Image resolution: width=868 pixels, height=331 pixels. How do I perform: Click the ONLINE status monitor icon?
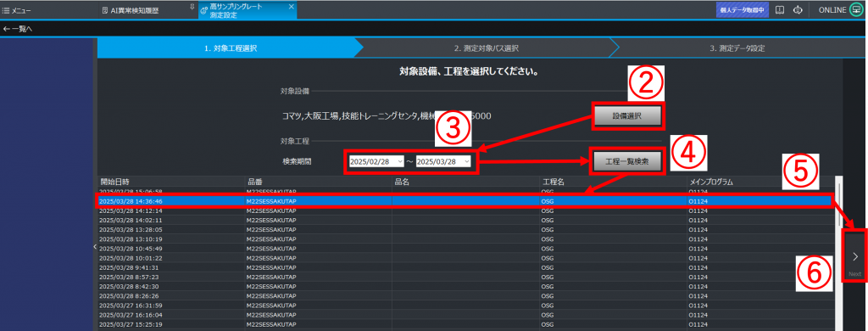pos(855,10)
